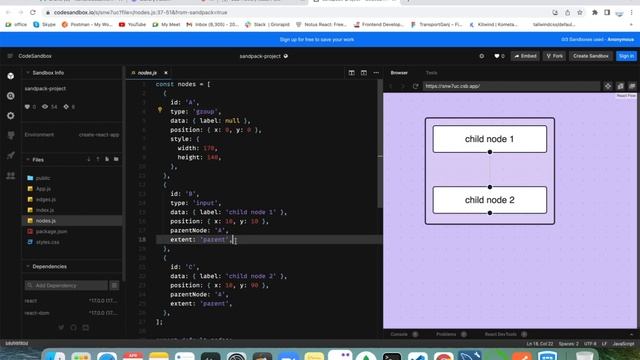
Task: Open configuration files gear in sidebar
Action: click(11, 116)
